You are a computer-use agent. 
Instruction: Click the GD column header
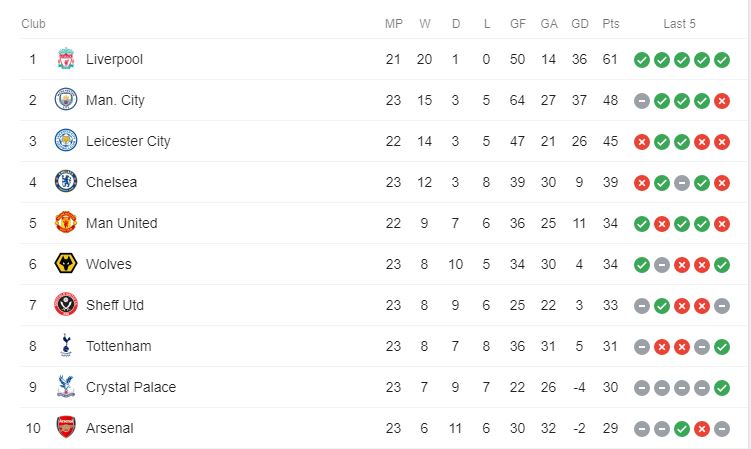coord(580,24)
